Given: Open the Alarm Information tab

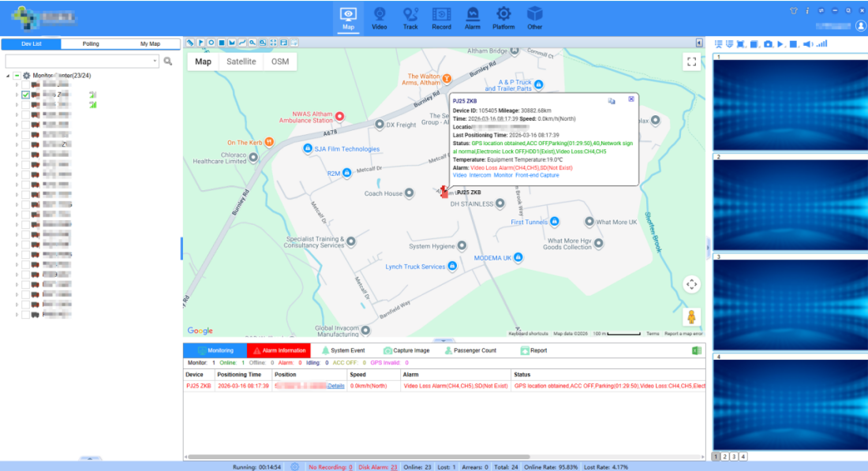Looking at the screenshot, I should [279, 350].
